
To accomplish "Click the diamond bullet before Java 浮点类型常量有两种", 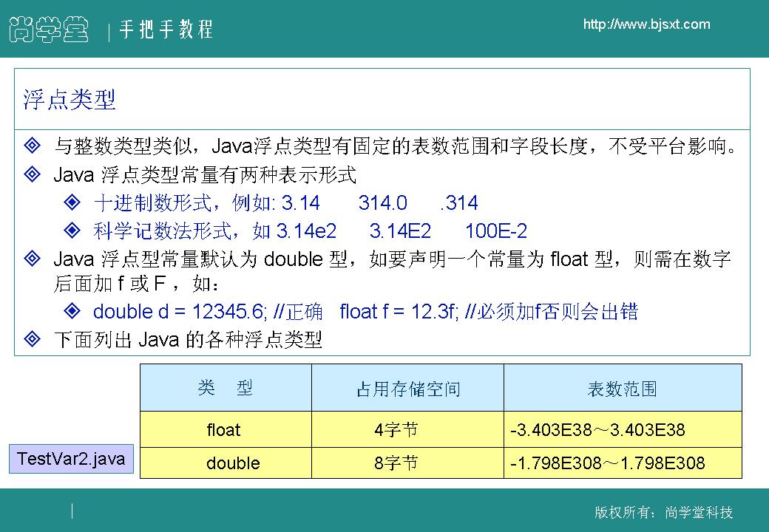I will click(33, 174).
